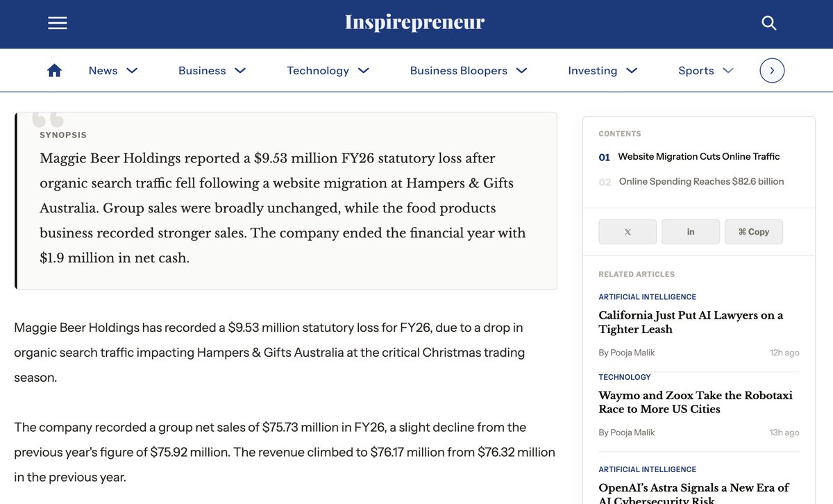Share the article on LinkedIn
Image resolution: width=833 pixels, height=504 pixels.
[x=691, y=232]
